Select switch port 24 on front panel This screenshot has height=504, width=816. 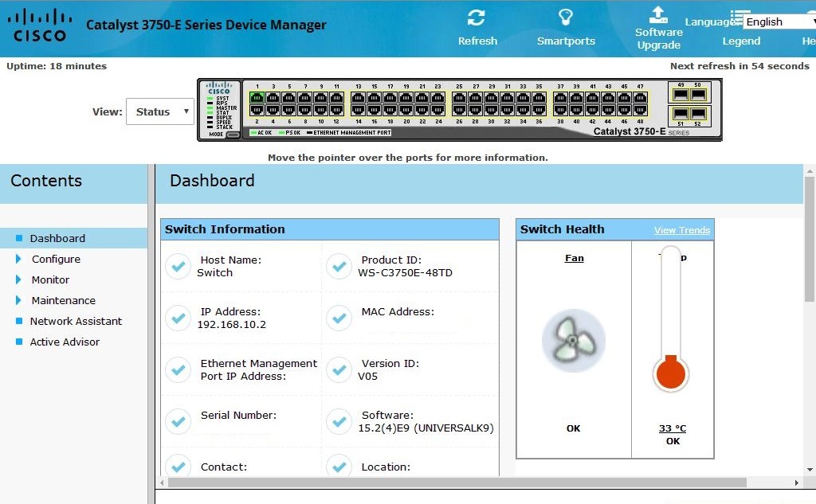438,110
